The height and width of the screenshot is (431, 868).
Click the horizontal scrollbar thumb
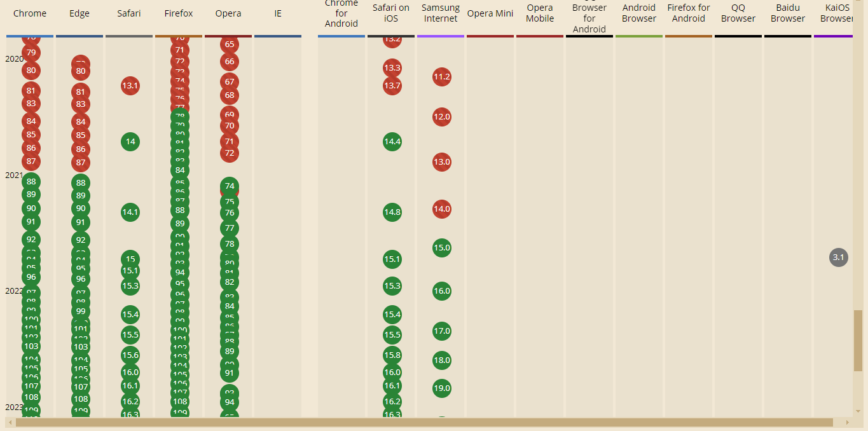point(424,422)
